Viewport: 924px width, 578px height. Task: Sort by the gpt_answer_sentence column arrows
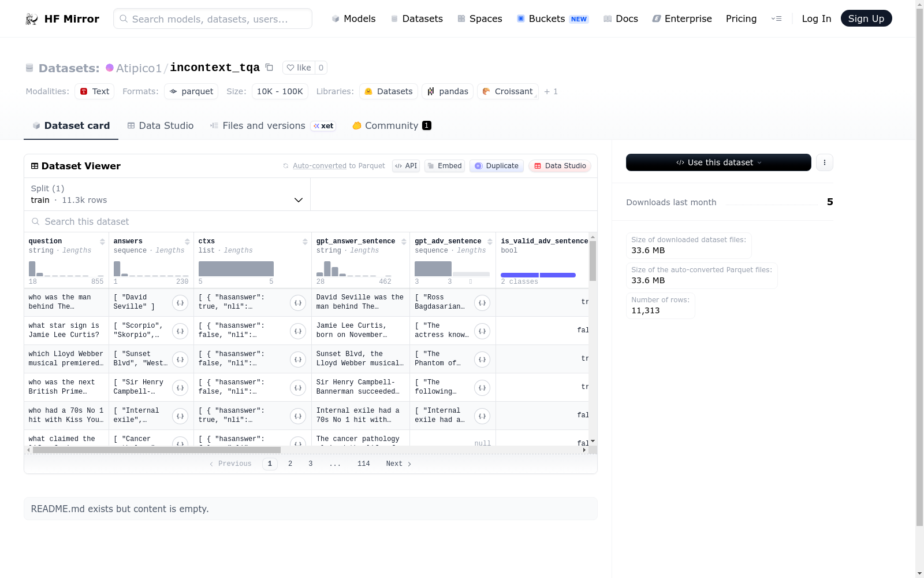tap(404, 242)
